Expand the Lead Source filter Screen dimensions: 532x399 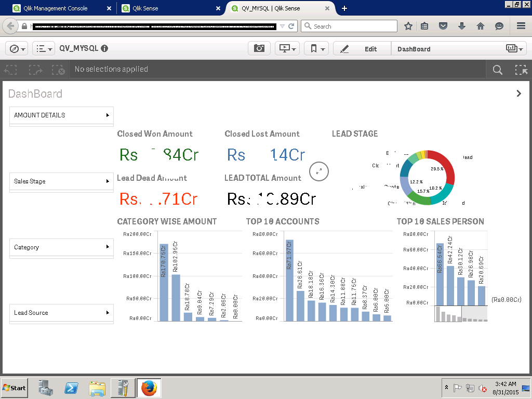(61, 313)
